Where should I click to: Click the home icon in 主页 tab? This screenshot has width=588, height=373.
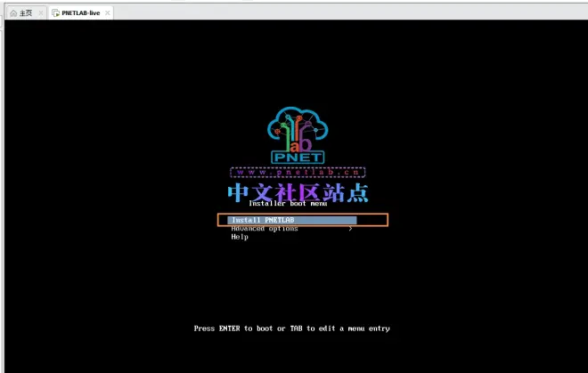click(x=14, y=13)
